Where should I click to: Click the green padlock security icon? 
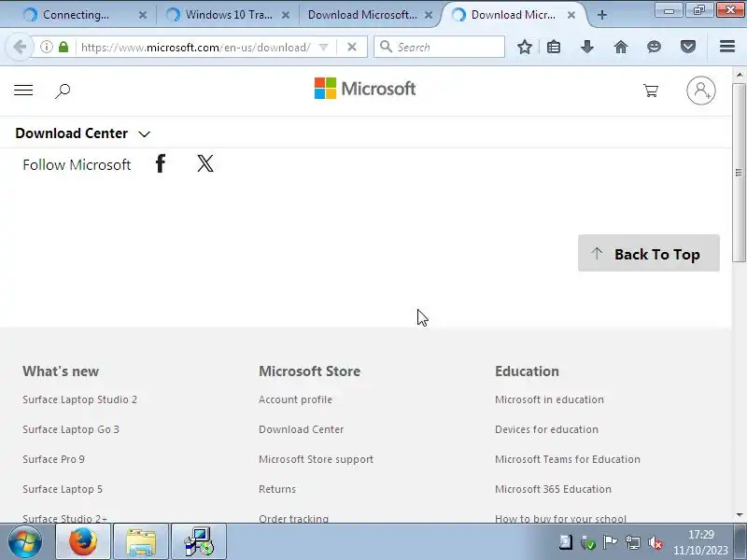pyautogui.click(x=63, y=47)
